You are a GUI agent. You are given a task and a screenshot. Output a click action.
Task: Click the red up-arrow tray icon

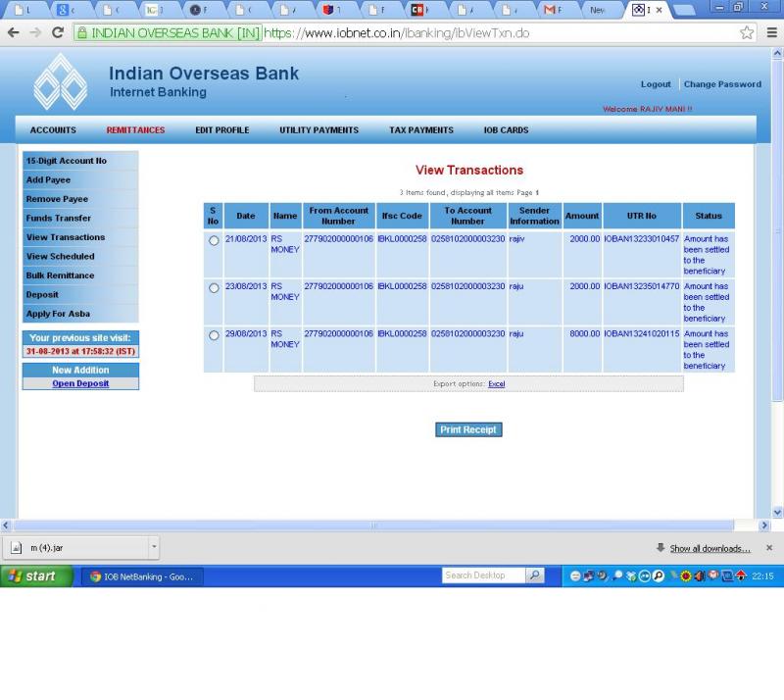click(741, 575)
